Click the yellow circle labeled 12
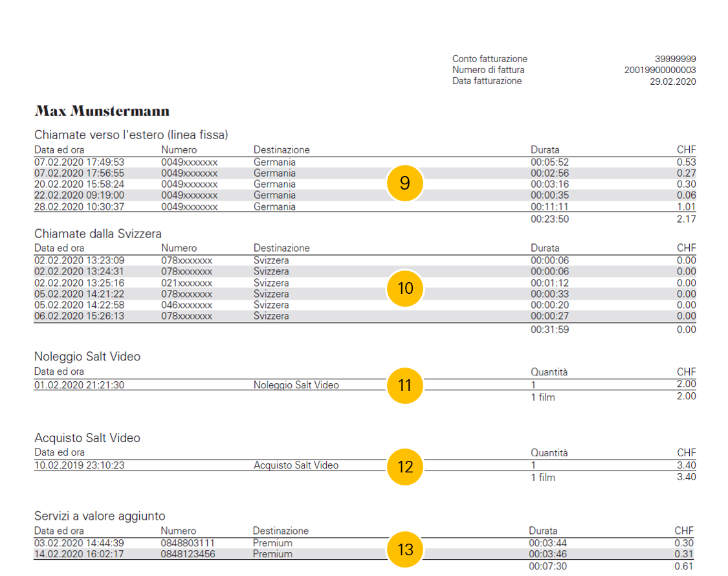This screenshot has width=728, height=576. (404, 467)
